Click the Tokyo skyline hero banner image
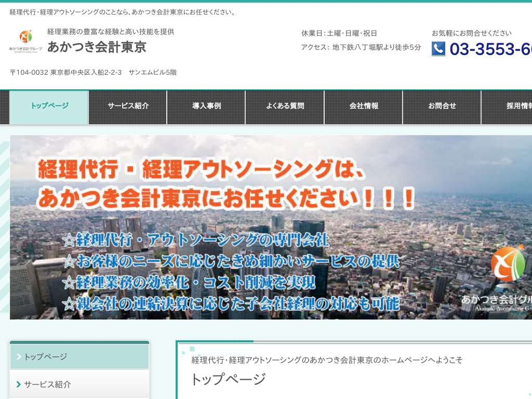The width and height of the screenshot is (532, 399). click(271, 227)
